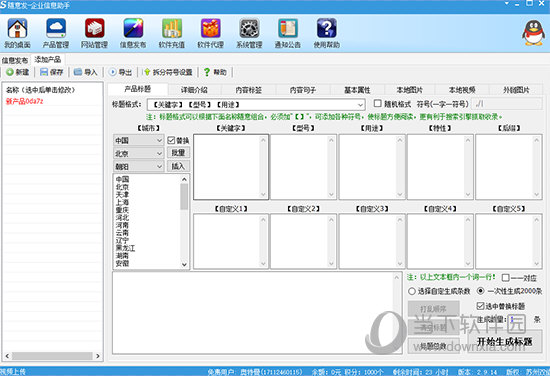550x376 pixels.
Task: Enable 一一对应 checkbox
Action: [505, 278]
